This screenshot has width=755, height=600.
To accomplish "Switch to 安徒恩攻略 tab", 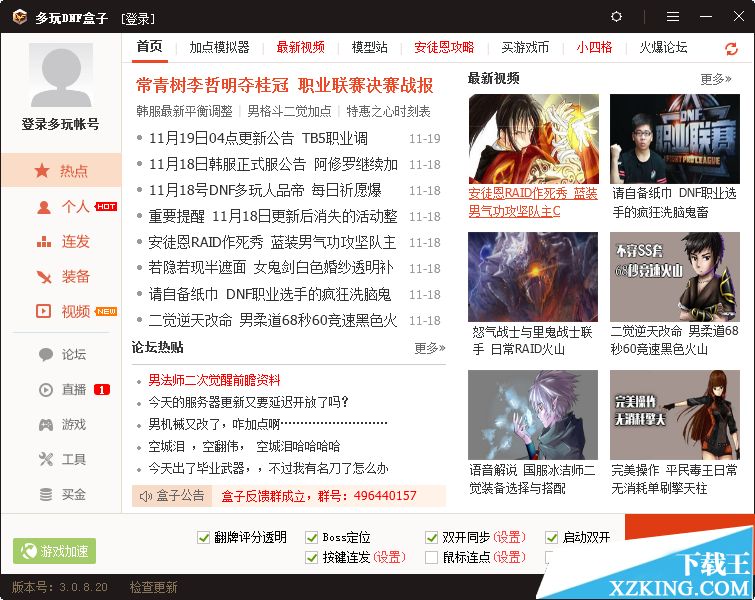I will (x=444, y=47).
